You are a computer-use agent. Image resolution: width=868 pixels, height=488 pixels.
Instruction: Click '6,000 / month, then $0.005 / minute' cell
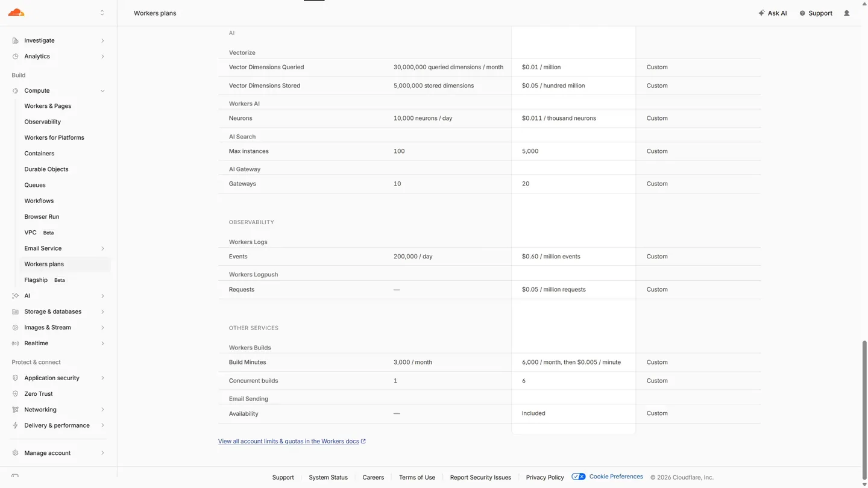click(x=571, y=362)
